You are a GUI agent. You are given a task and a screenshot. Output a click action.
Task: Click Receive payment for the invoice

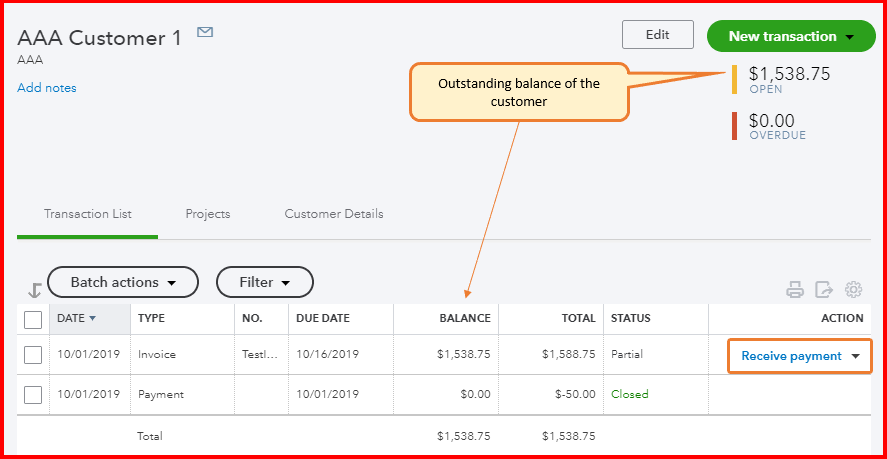pos(791,357)
